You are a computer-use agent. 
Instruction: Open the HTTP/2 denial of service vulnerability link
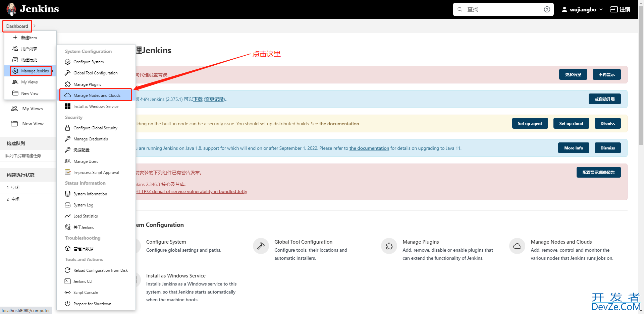pos(191,191)
